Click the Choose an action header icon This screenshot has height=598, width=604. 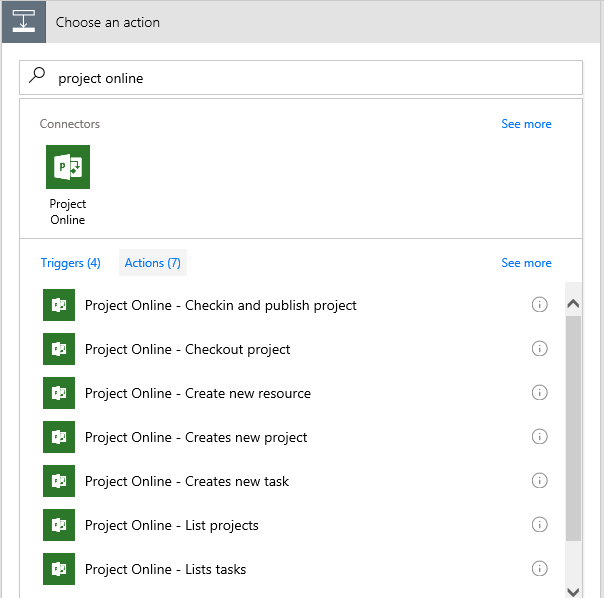[24, 22]
